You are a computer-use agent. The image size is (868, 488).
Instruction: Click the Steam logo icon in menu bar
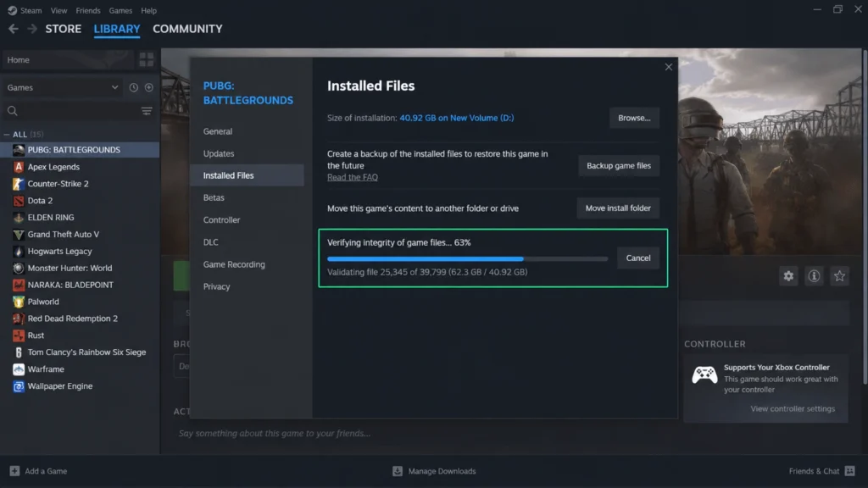coord(12,10)
